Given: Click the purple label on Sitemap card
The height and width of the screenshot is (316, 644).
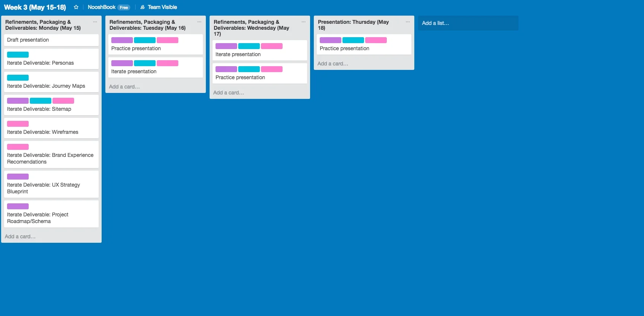Looking at the screenshot, I should click(18, 101).
